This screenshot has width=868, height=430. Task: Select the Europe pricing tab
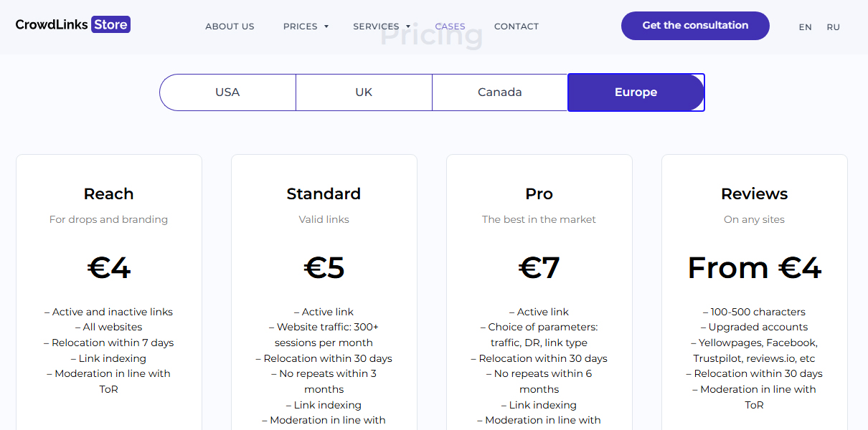point(636,92)
